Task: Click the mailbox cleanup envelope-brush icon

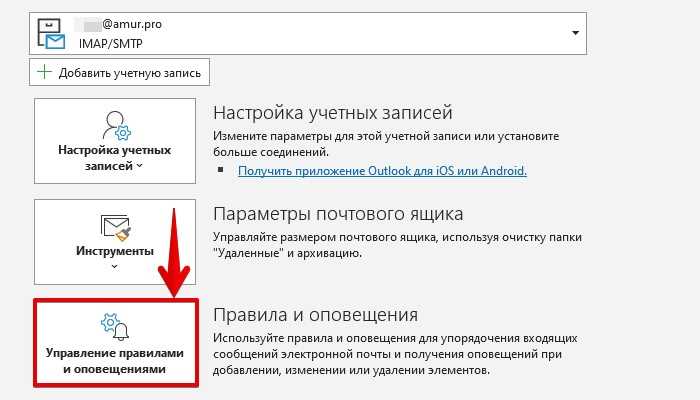Action: click(x=116, y=227)
